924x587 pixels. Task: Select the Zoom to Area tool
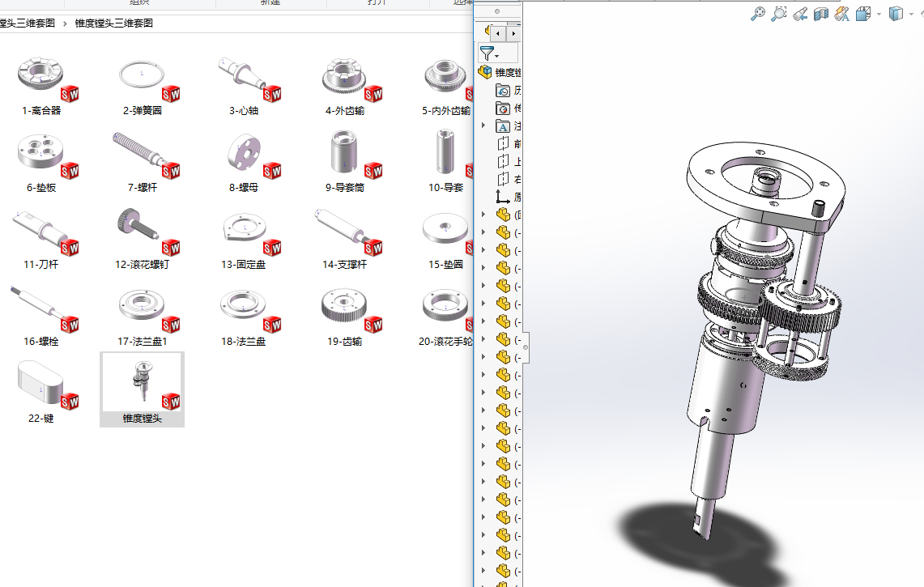pyautogui.click(x=779, y=13)
